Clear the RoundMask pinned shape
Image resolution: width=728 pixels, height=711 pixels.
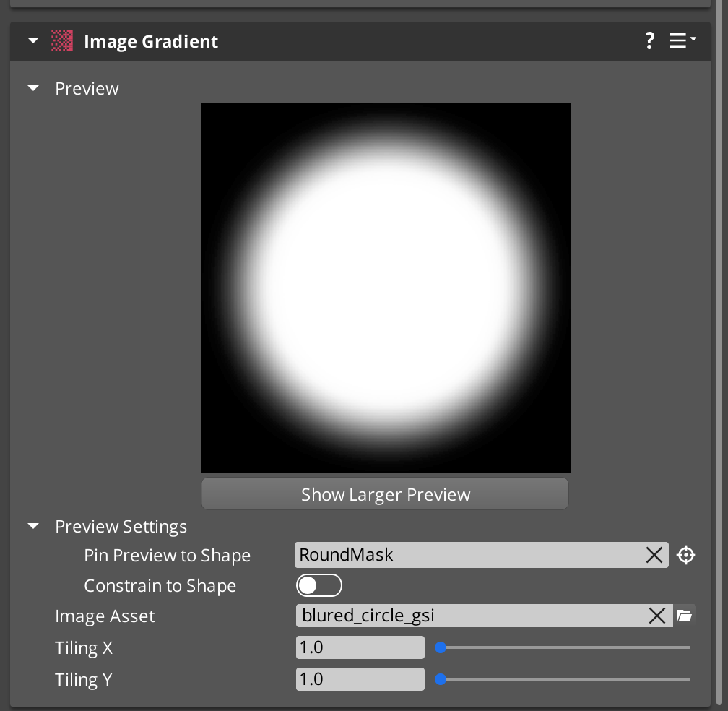point(654,554)
